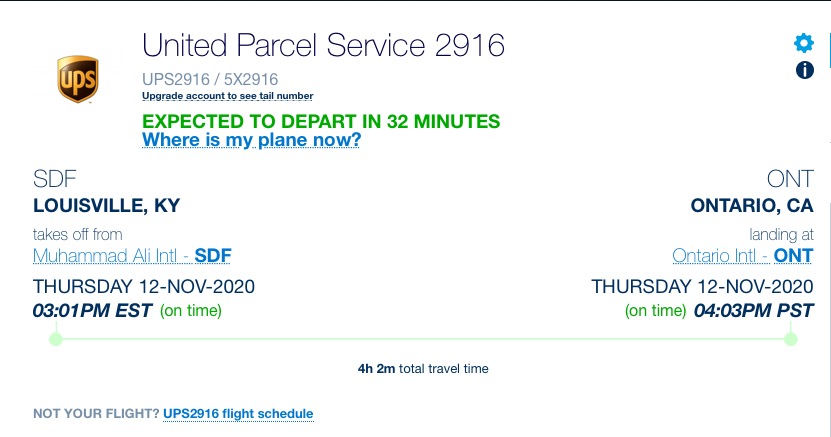This screenshot has height=437, width=831.
Task: Select the ONT destination airport code
Action: click(x=790, y=179)
